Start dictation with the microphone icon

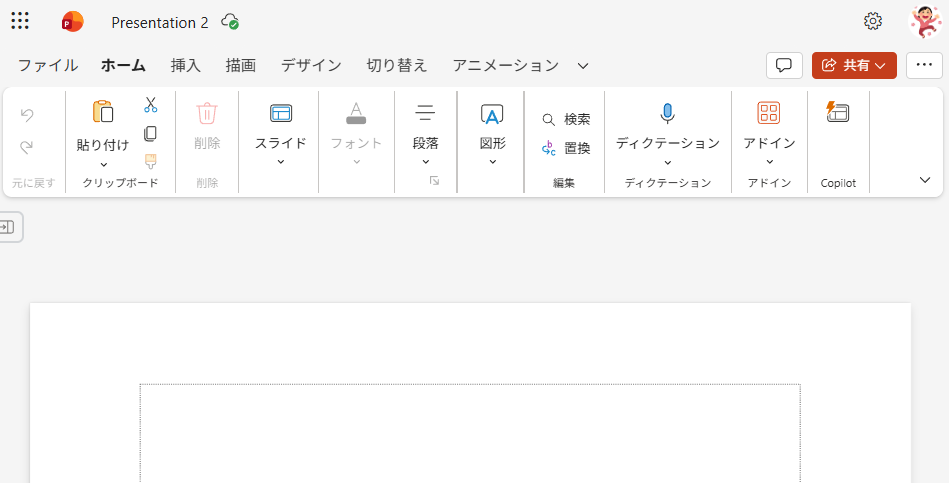[x=667, y=113]
